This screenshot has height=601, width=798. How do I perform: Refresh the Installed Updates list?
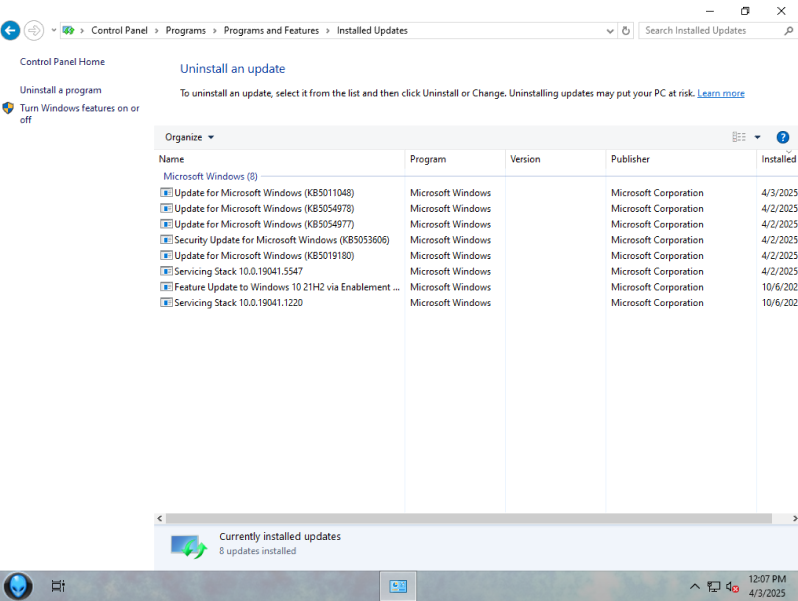click(x=626, y=31)
